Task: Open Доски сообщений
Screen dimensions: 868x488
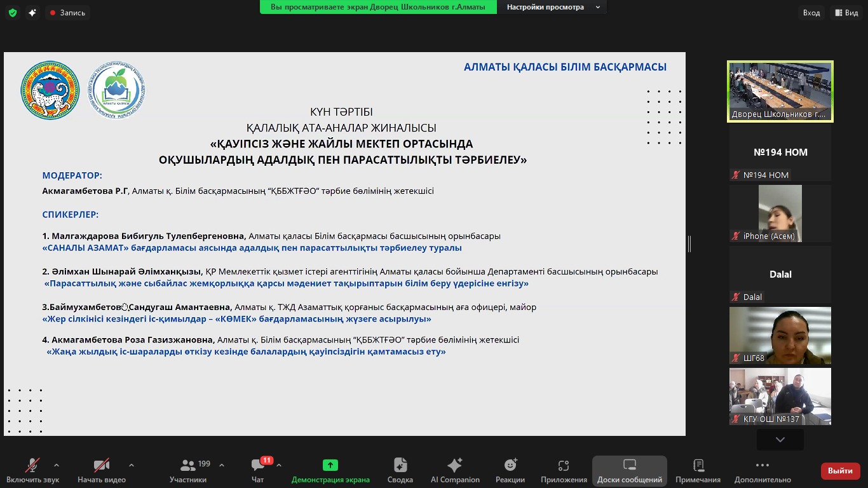Action: (629, 470)
